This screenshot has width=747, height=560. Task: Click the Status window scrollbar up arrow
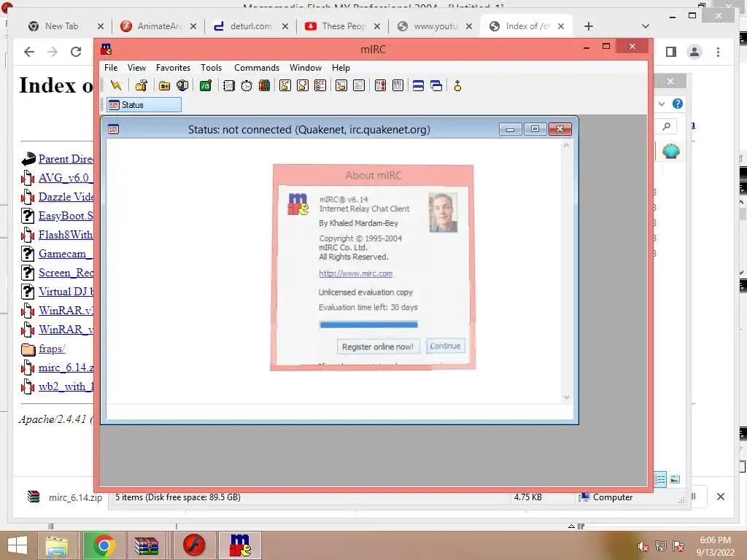(x=566, y=145)
